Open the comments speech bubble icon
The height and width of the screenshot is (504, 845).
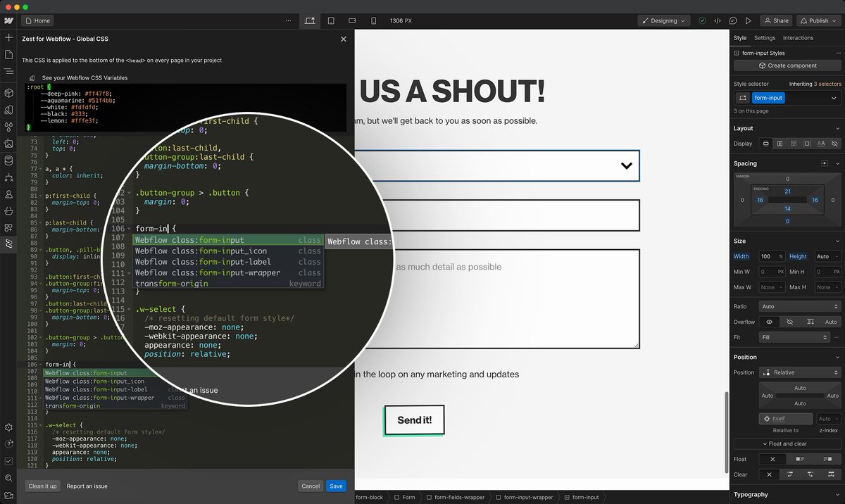pyautogui.click(x=733, y=20)
